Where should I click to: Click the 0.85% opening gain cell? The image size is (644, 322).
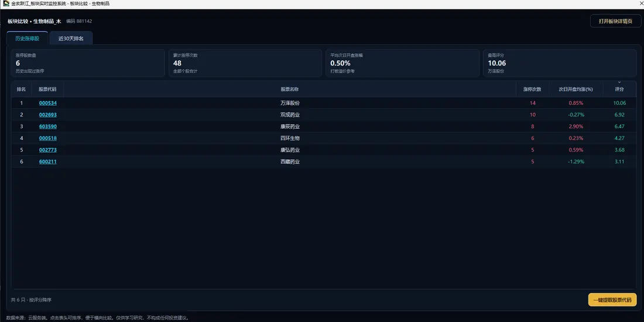(576, 103)
